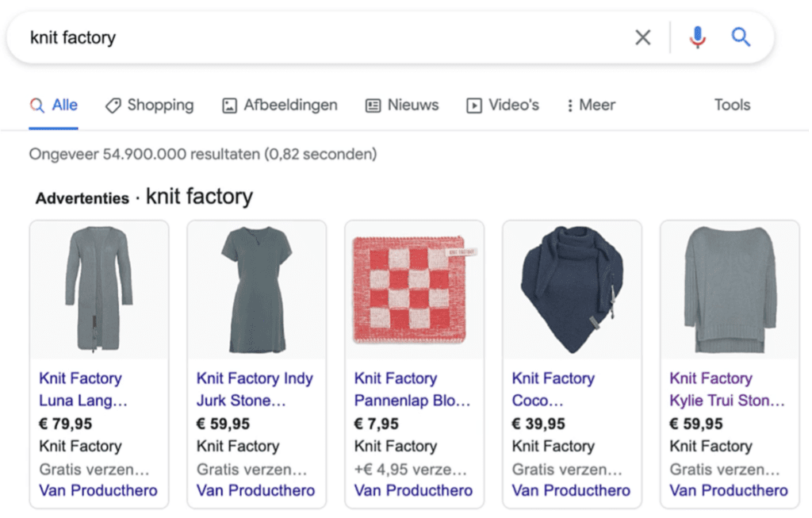Click Van Producthero under Coco card
Screen dimensions: 812x518
click(x=571, y=490)
